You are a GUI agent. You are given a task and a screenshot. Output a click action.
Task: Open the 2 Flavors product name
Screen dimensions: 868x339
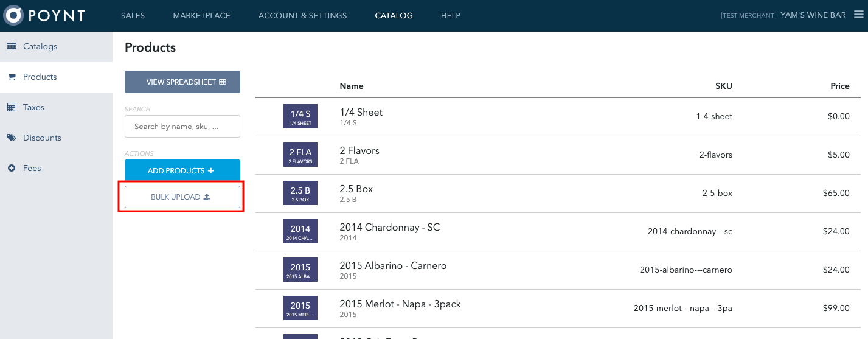359,150
